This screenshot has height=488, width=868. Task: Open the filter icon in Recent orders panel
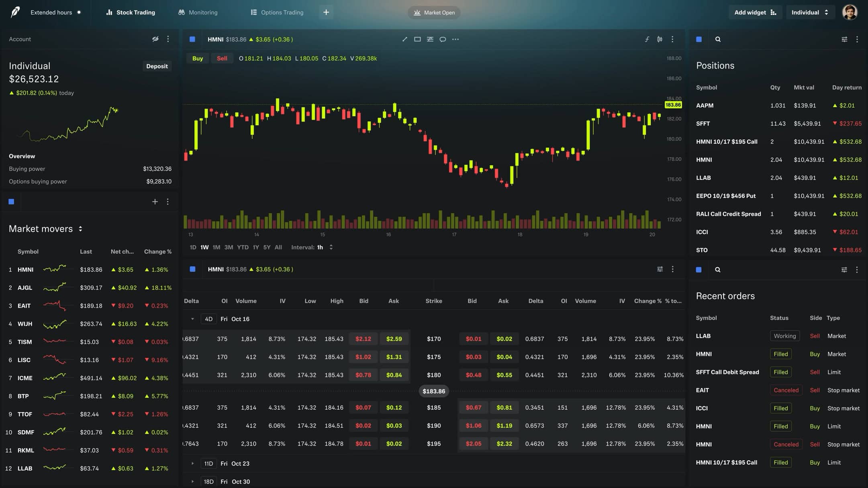(x=844, y=269)
